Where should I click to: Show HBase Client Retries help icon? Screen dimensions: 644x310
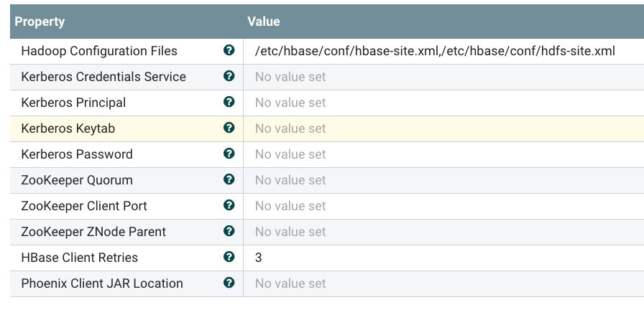(x=229, y=258)
